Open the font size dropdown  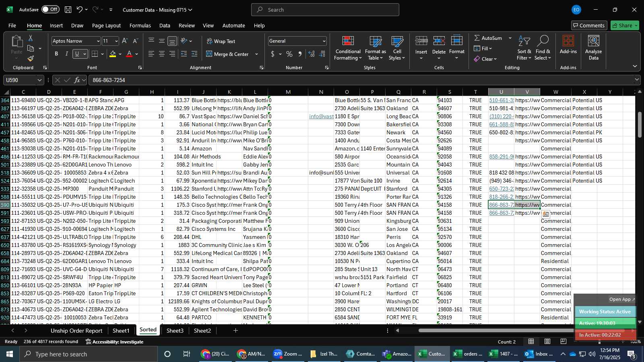point(116,41)
